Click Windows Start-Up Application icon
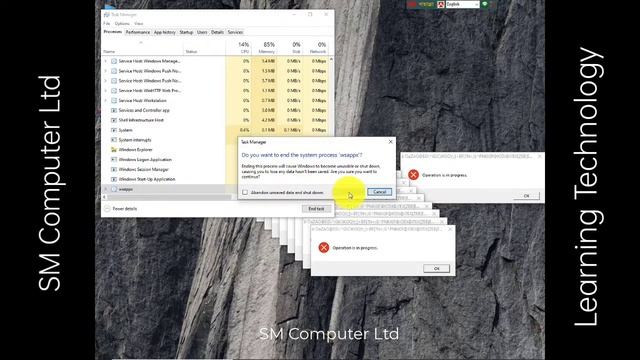 [114, 179]
